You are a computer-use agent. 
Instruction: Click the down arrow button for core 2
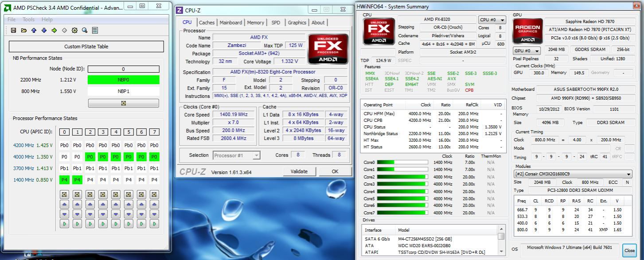90,214
